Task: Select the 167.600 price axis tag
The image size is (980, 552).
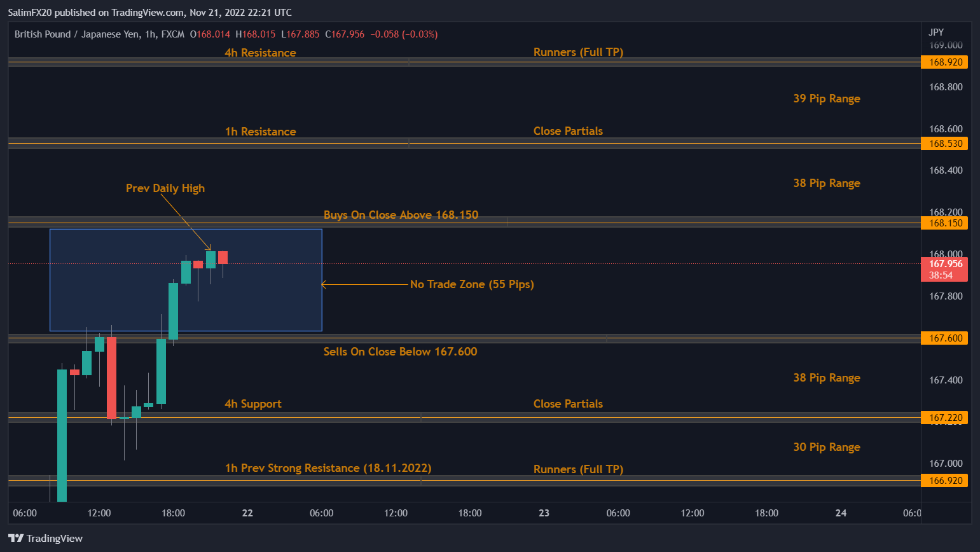Action: pos(945,338)
